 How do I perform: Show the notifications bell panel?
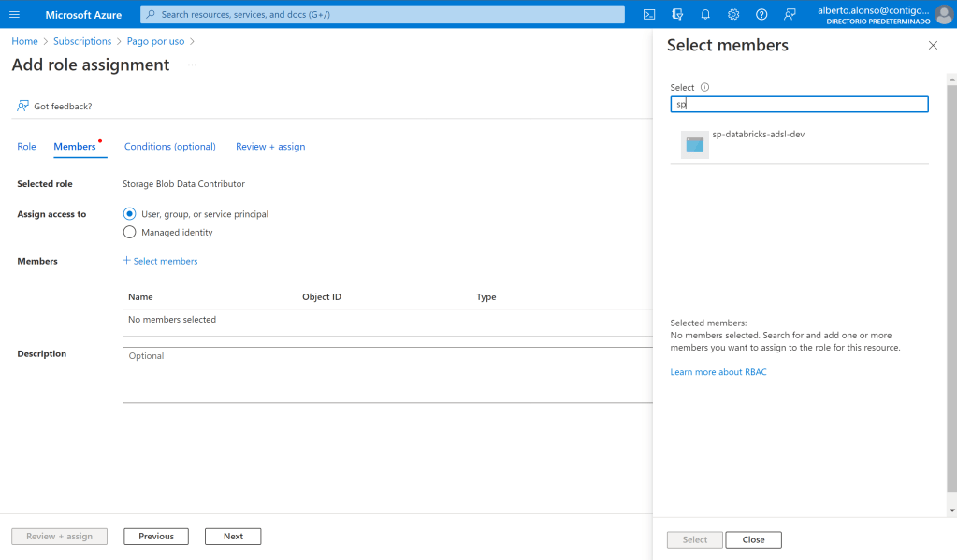pyautogui.click(x=705, y=14)
